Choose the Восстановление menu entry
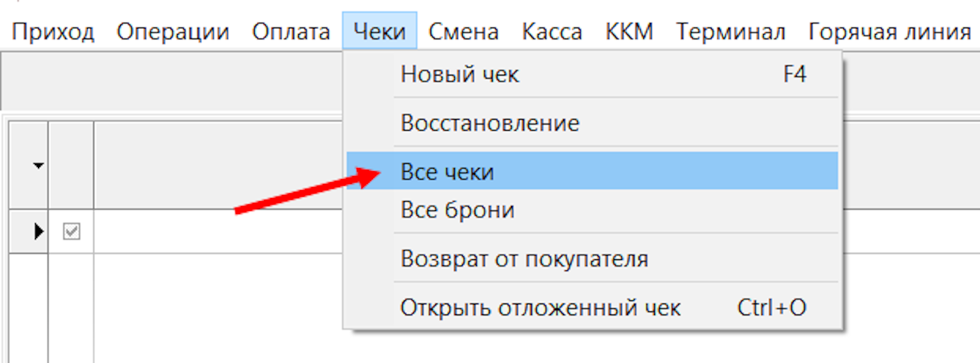This screenshot has width=980, height=363. 489,123
